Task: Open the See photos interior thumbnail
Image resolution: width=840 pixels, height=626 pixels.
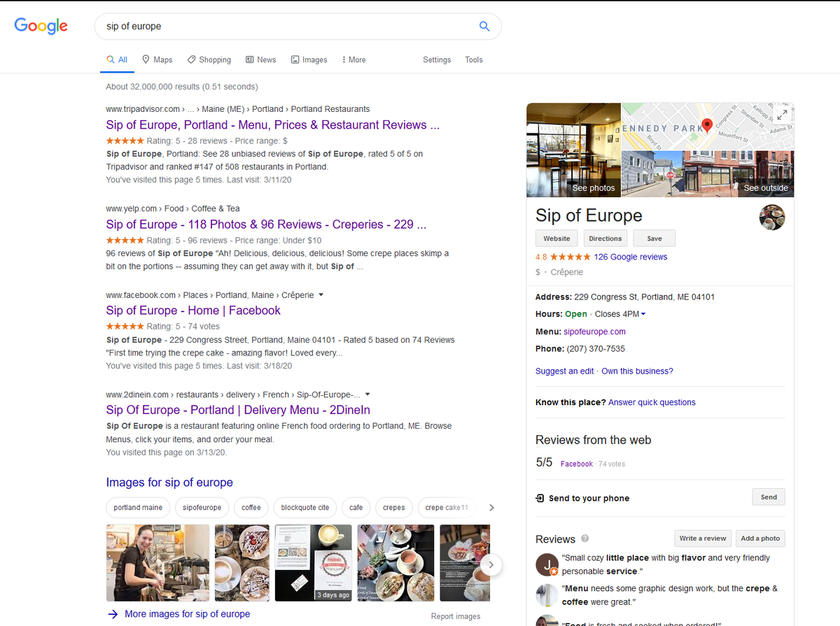Action: [x=573, y=150]
